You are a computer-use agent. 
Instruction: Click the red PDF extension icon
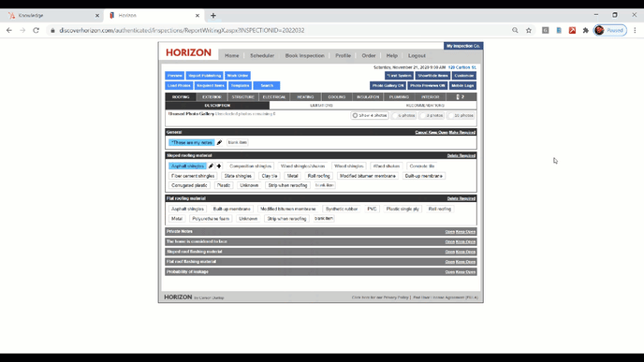point(572,30)
